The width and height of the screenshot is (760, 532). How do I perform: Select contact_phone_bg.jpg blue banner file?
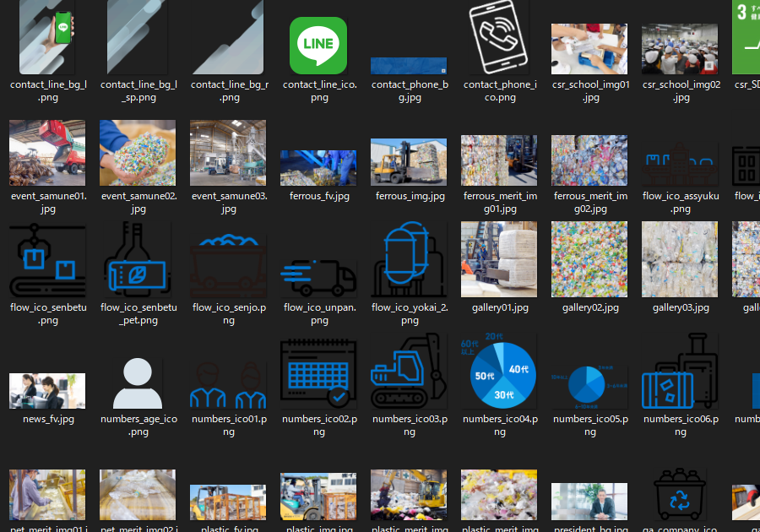(409, 66)
